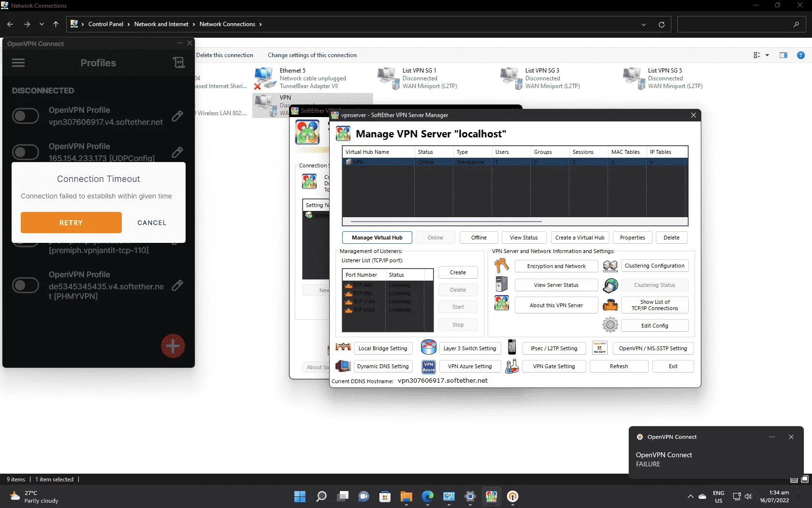Click the About this VPN Server icon
Image resolution: width=812 pixels, height=508 pixels.
[x=502, y=303]
